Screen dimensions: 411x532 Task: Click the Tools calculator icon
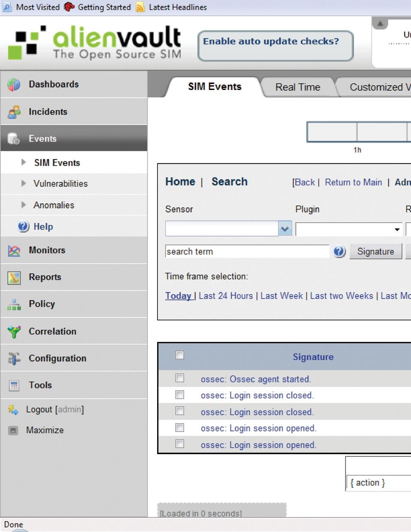[14, 386]
